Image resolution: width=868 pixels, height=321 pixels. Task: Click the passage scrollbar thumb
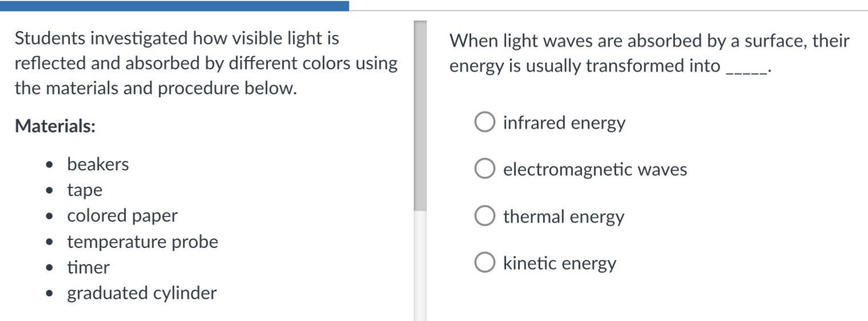[420, 116]
